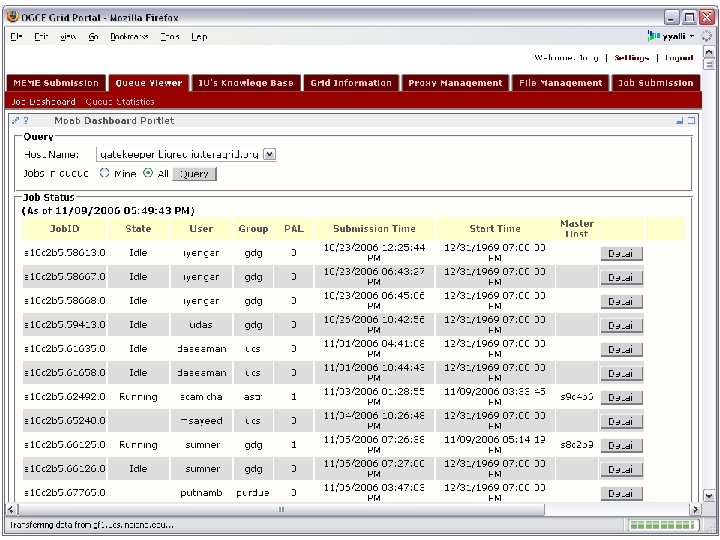Screen dimensions: 720x540
Task: Switch to File Management tab
Action: (560, 83)
